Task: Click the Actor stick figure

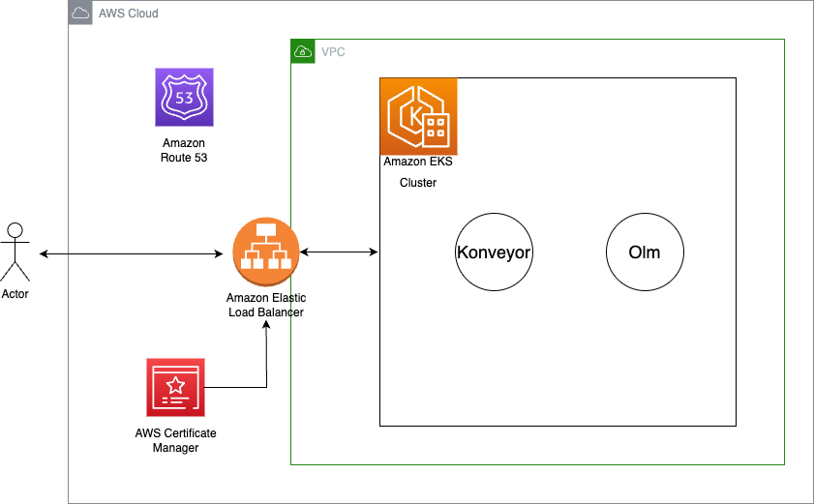Action: pyautogui.click(x=15, y=252)
